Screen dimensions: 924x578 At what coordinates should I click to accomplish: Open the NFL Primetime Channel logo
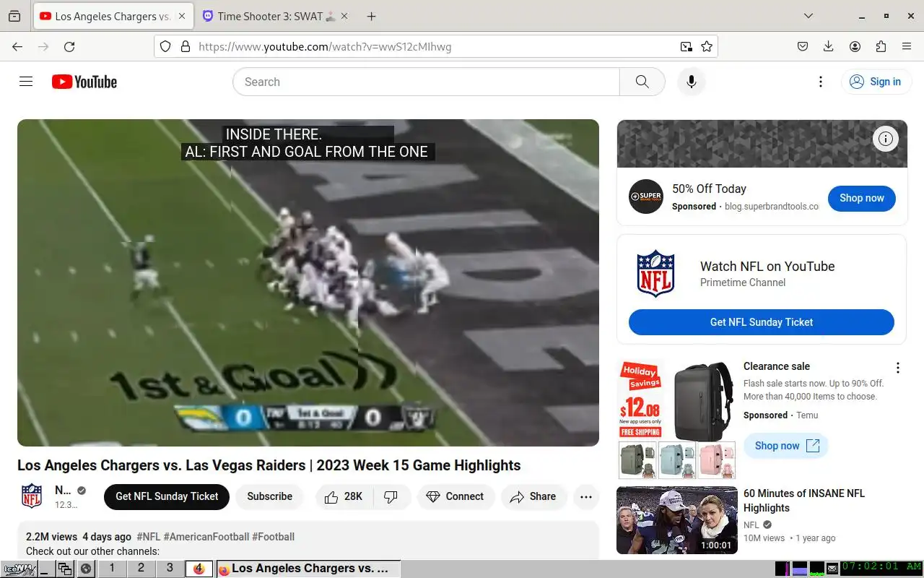[655, 274]
